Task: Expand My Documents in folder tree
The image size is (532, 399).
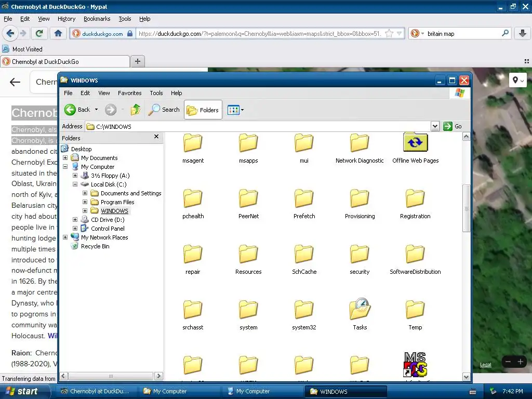Action: click(65, 158)
